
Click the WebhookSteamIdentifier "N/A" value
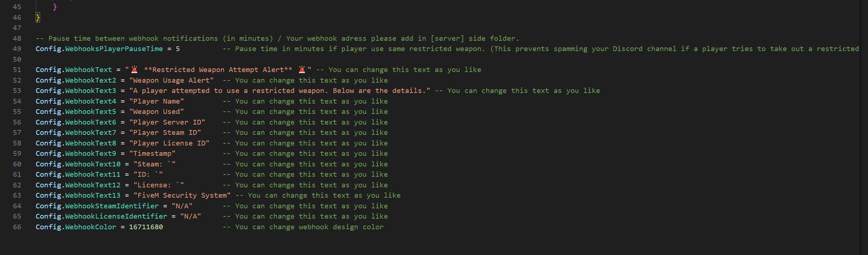[182, 206]
